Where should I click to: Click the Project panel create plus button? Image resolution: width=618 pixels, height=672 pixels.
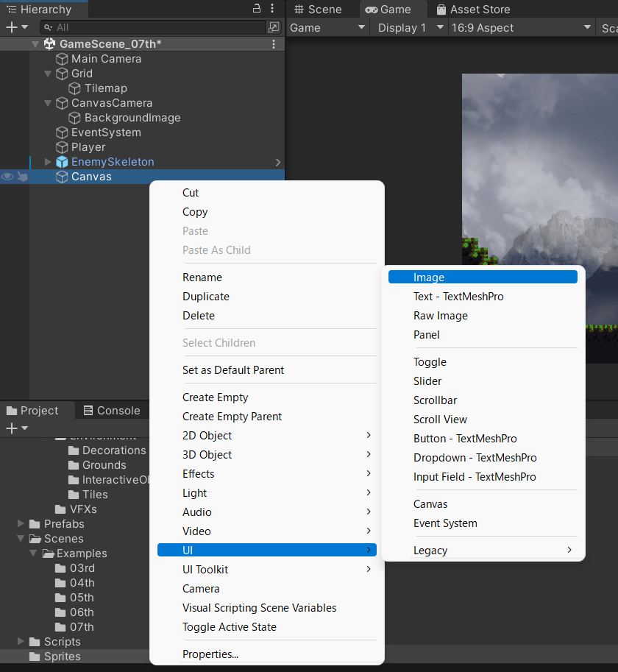[12, 428]
